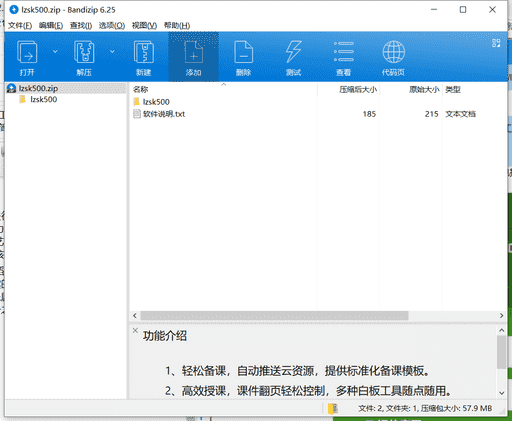Sort by 类型 column header
This screenshot has width=512, height=421.
click(x=453, y=89)
